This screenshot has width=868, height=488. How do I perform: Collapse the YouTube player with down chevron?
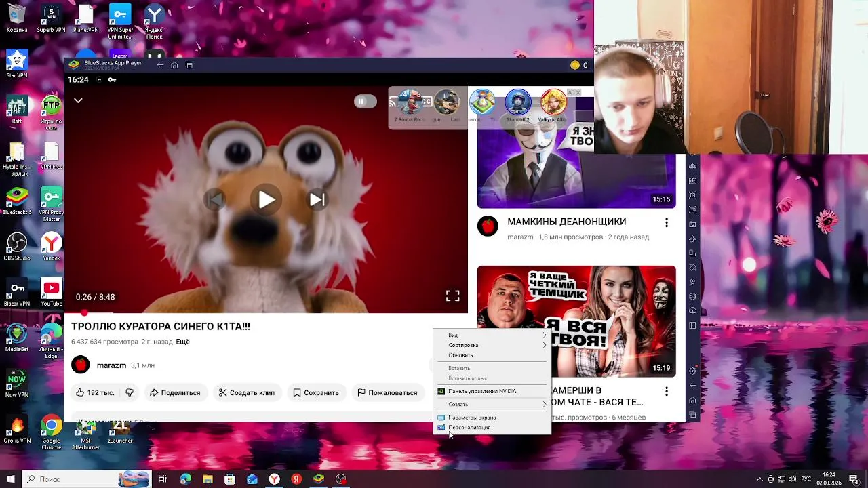[78, 100]
